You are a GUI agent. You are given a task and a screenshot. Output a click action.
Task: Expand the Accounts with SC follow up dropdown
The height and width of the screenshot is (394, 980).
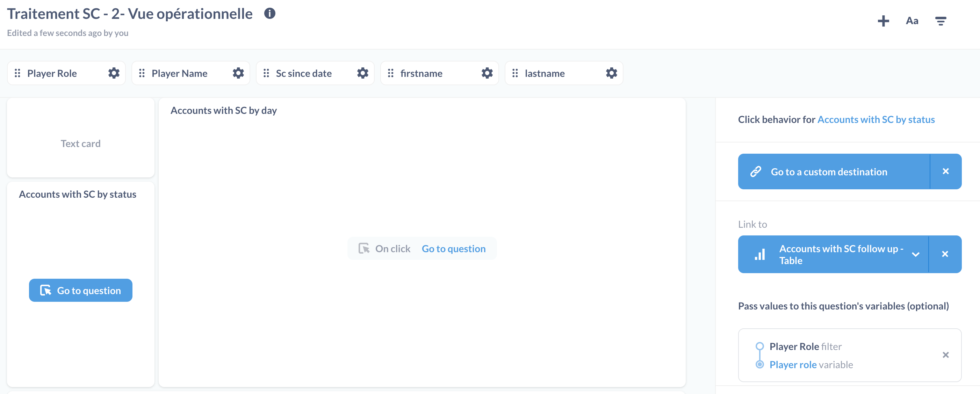point(916,254)
